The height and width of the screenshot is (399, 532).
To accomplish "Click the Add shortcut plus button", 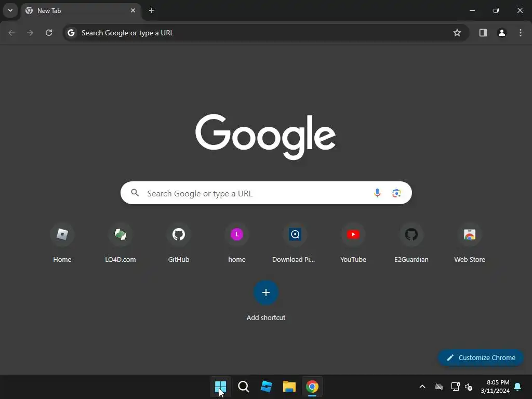I will coord(266,292).
